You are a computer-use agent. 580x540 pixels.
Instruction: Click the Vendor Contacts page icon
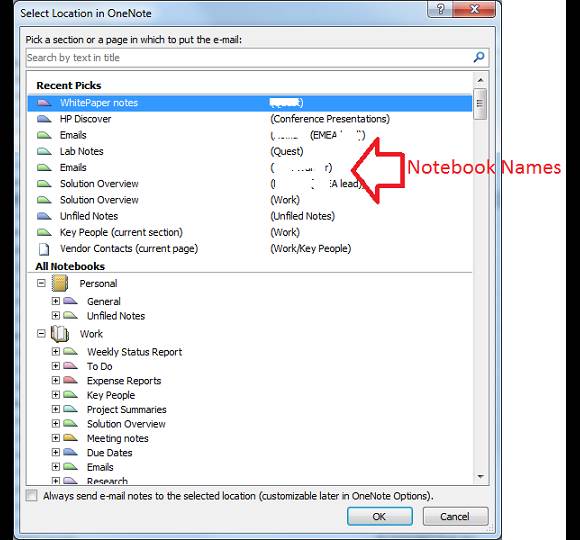pyautogui.click(x=44, y=249)
